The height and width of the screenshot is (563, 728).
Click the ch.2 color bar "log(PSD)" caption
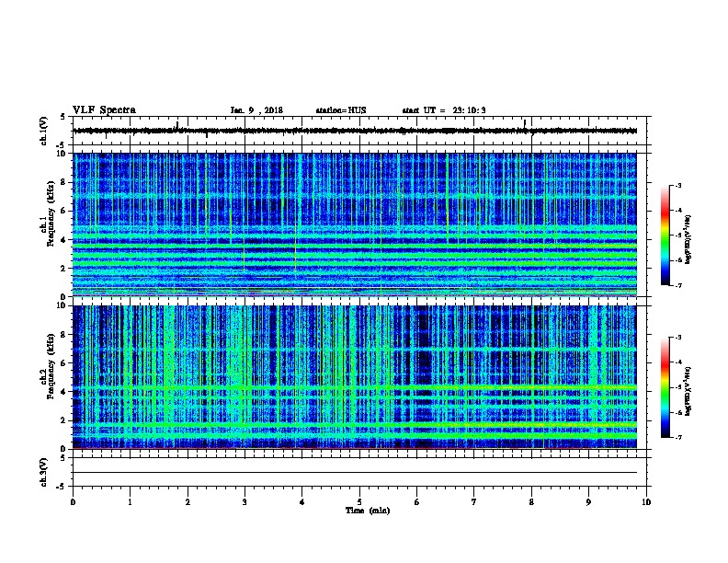coord(688,391)
